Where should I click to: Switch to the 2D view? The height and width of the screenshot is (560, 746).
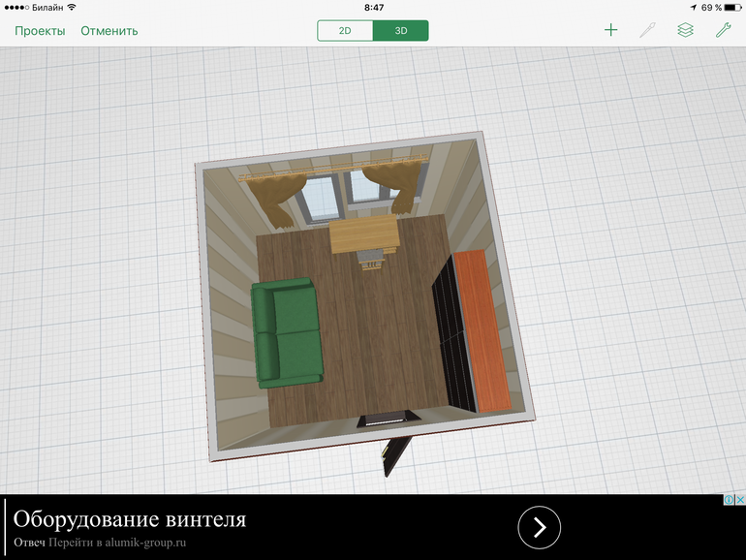345,30
